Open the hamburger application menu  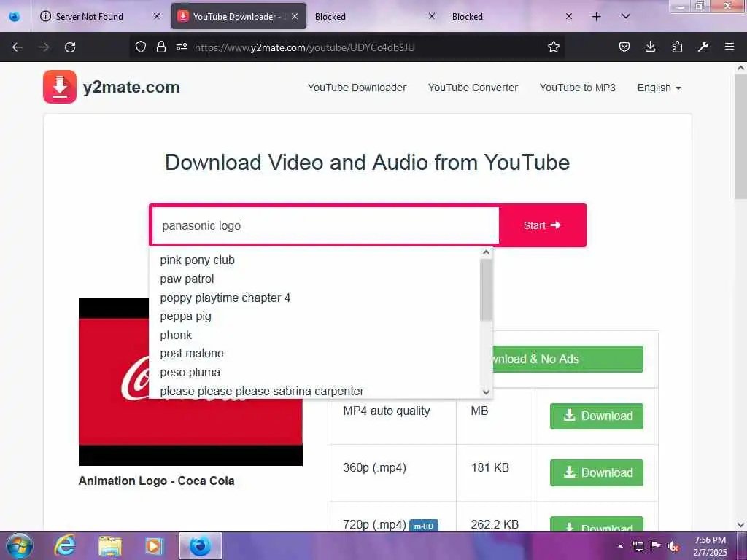click(x=729, y=47)
